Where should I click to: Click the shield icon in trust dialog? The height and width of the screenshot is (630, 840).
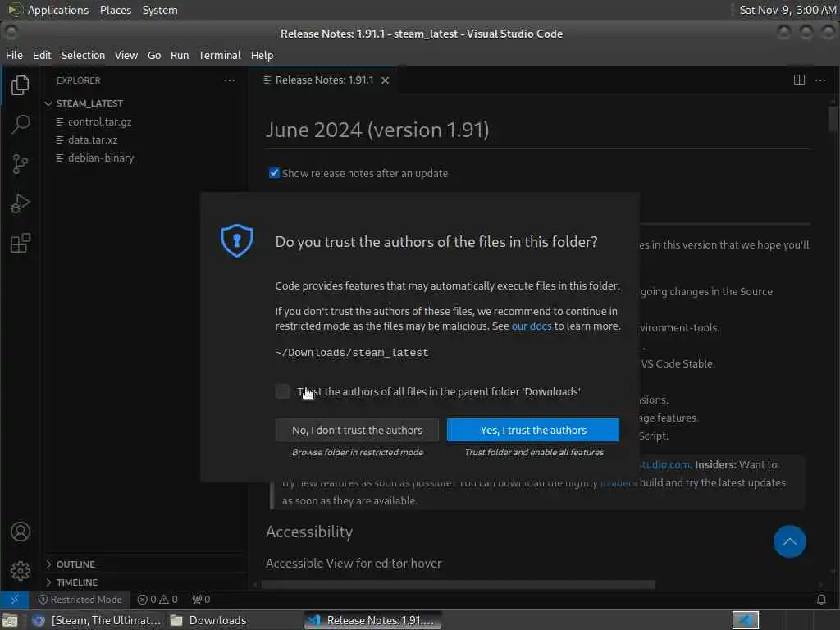pos(237,240)
